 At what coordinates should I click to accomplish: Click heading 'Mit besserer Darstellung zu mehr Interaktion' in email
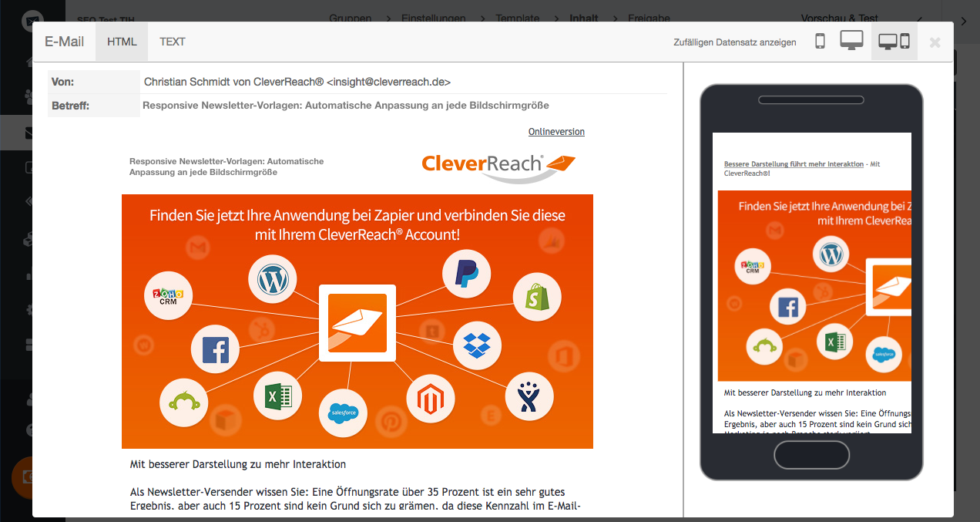pos(238,464)
